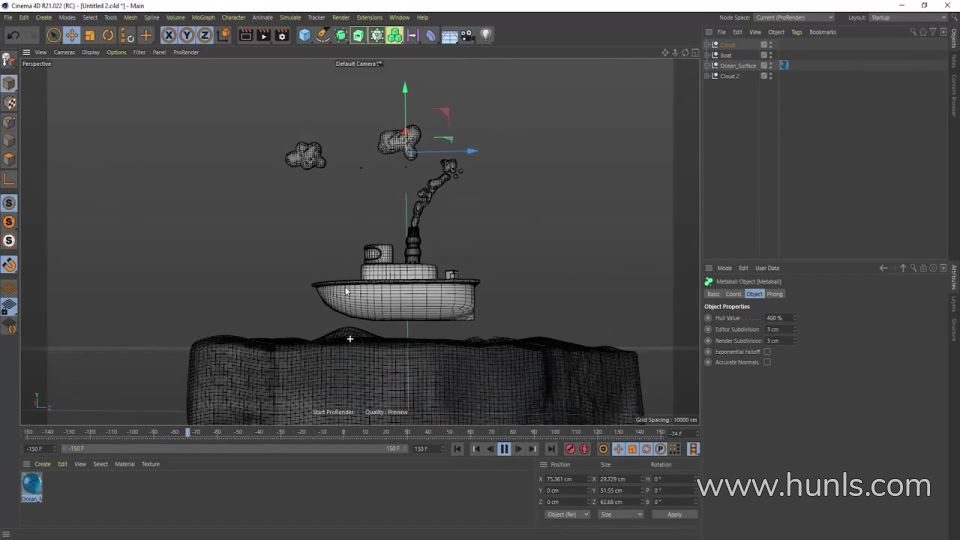This screenshot has width=960, height=540.
Task: Click the Light bulb icon
Action: click(x=486, y=35)
